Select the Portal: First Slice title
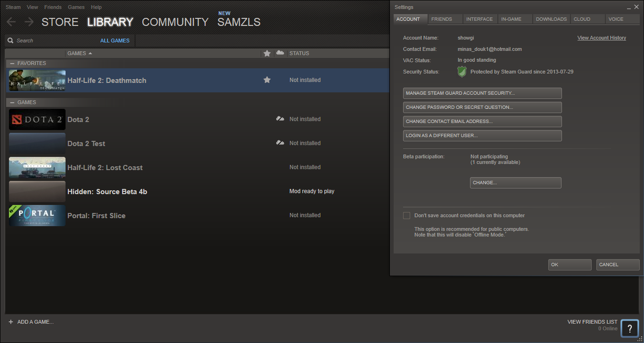The width and height of the screenshot is (644, 343). [x=97, y=216]
